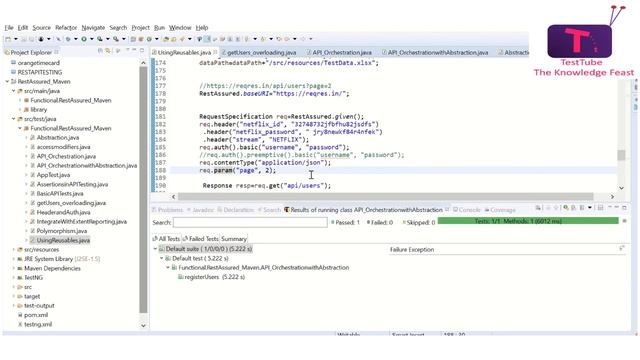This screenshot has width=640, height=360.
Task: Click the icon beside Failure Exception header
Action: click(622, 249)
